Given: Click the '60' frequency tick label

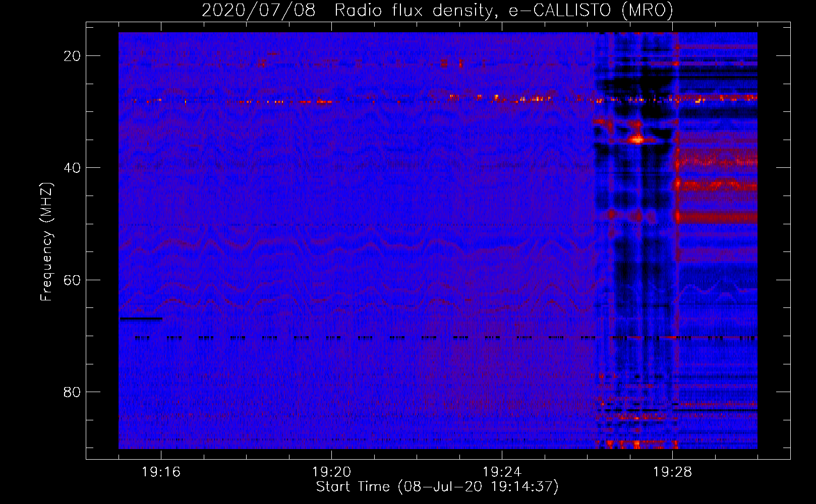Looking at the screenshot, I should [x=72, y=280].
